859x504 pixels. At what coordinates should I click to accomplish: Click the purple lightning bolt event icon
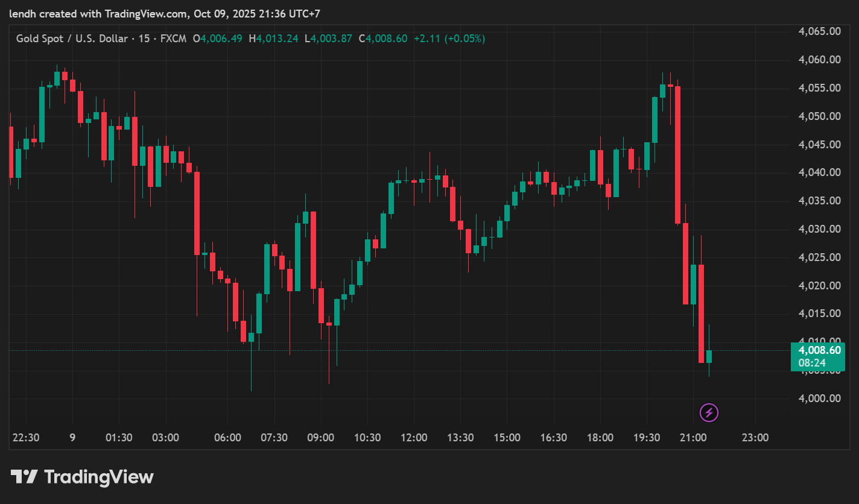point(709,413)
